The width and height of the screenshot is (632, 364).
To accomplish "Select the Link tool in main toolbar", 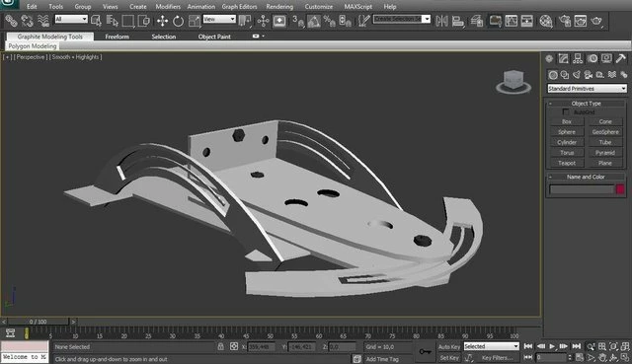I will (x=11, y=20).
